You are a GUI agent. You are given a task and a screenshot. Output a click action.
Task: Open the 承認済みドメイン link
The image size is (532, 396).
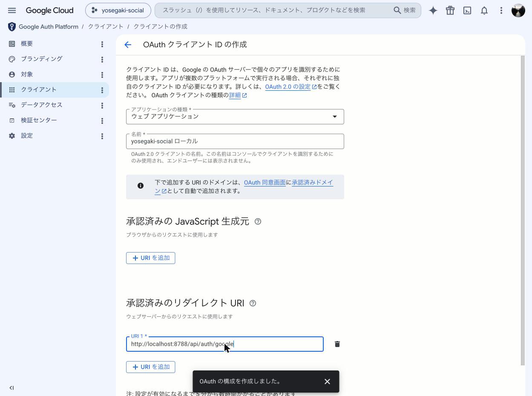[312, 182]
